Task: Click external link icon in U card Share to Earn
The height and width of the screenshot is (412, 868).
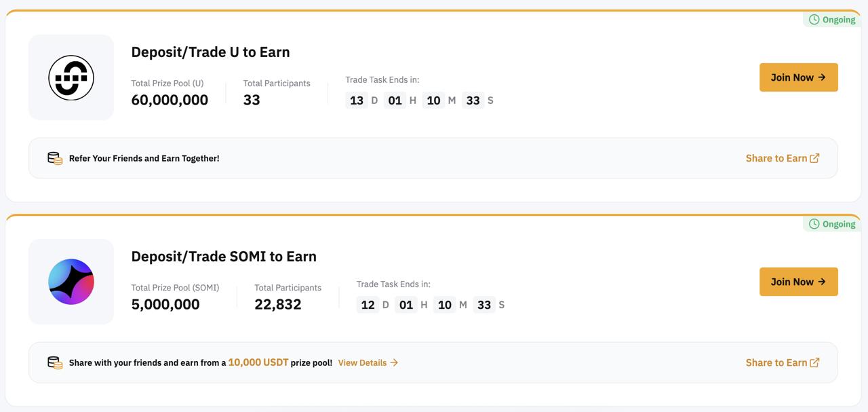Action: click(814, 158)
